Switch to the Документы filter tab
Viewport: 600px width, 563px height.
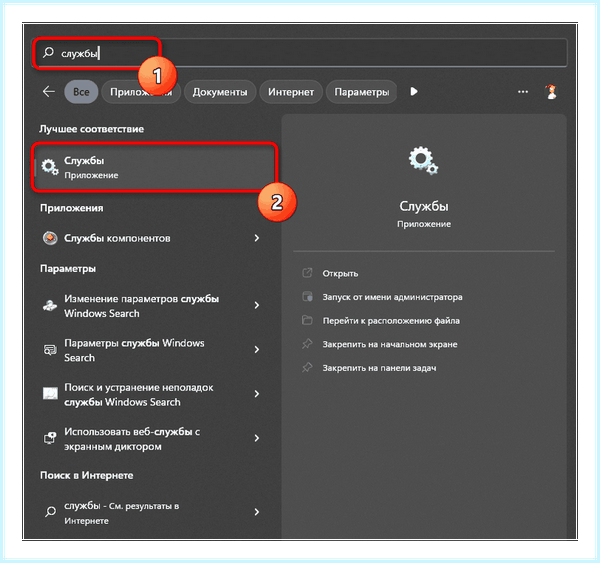point(220,92)
